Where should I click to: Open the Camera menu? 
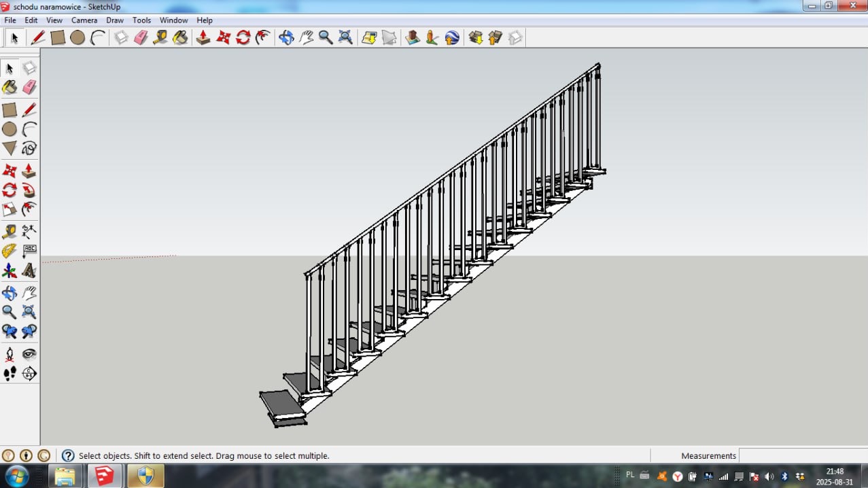click(84, 20)
